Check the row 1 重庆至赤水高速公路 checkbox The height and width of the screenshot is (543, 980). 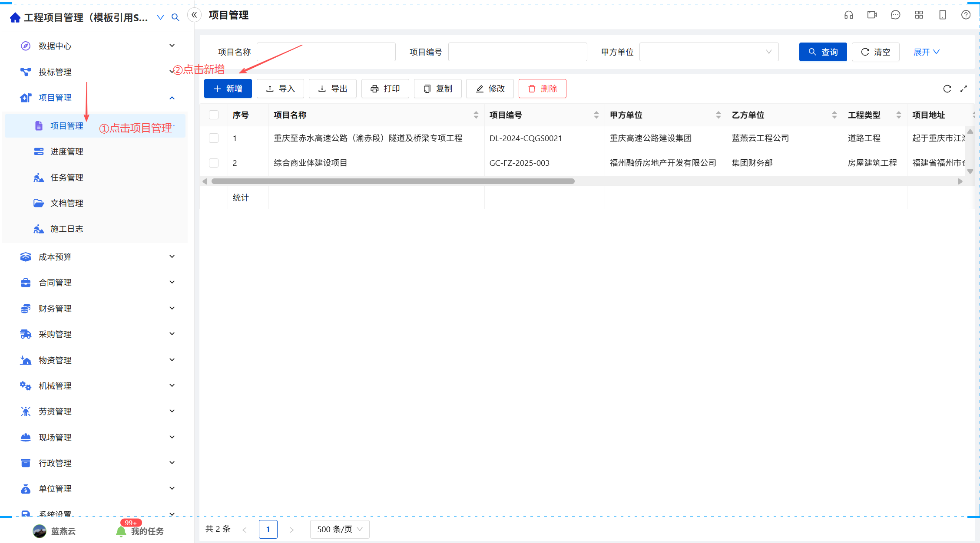214,138
